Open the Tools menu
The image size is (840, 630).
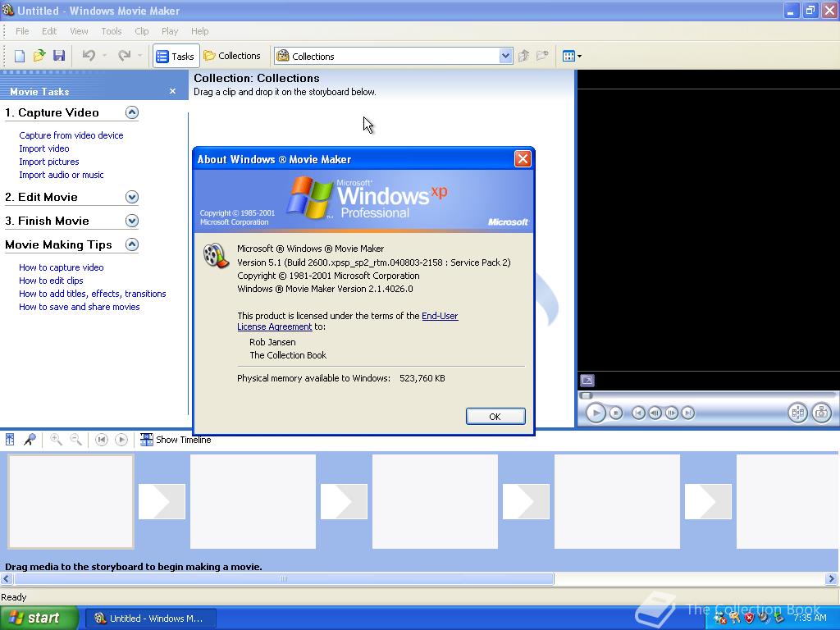click(112, 31)
